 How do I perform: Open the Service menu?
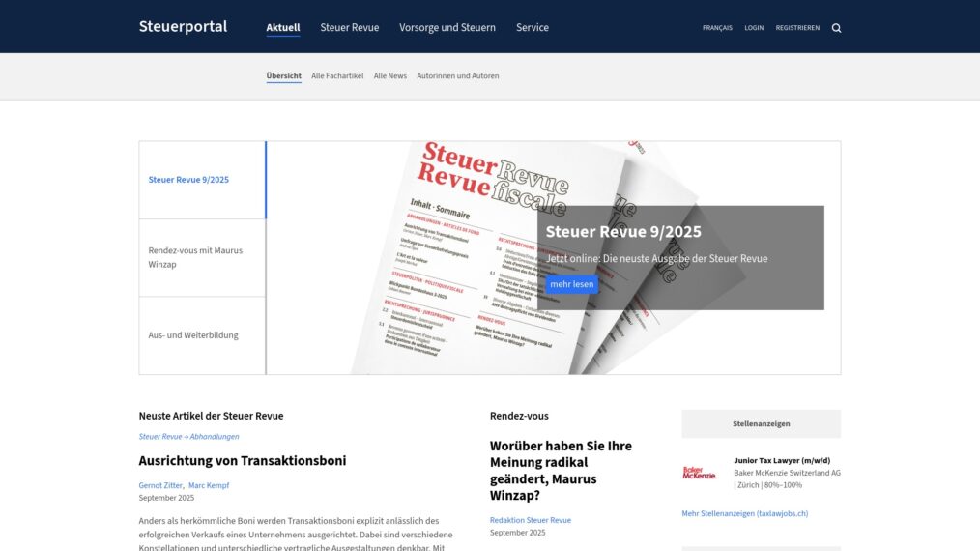(x=533, y=27)
